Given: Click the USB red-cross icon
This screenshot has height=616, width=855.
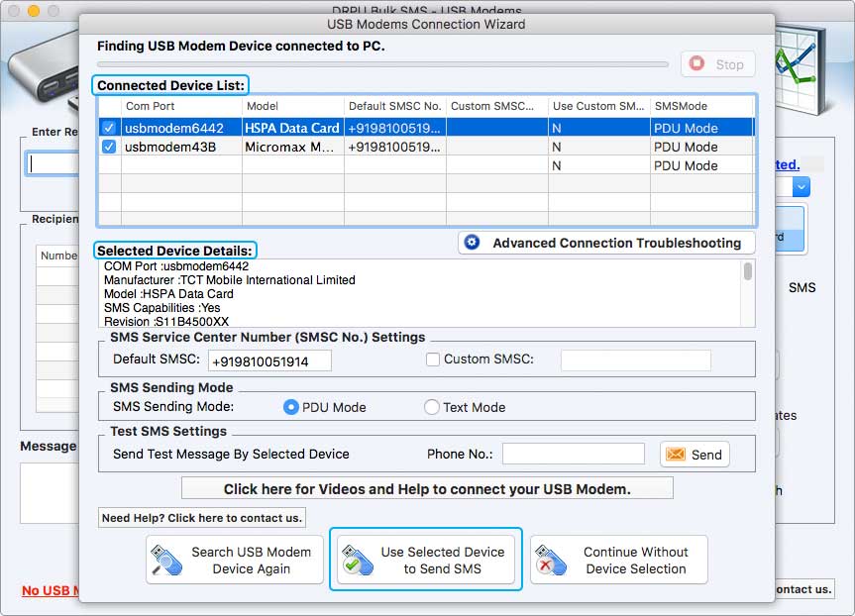Looking at the screenshot, I should [550, 560].
